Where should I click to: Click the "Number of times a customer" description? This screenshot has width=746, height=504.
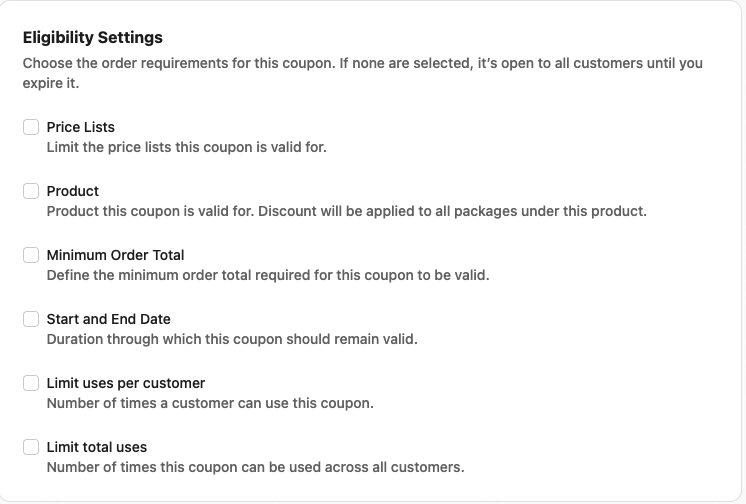tap(210, 403)
